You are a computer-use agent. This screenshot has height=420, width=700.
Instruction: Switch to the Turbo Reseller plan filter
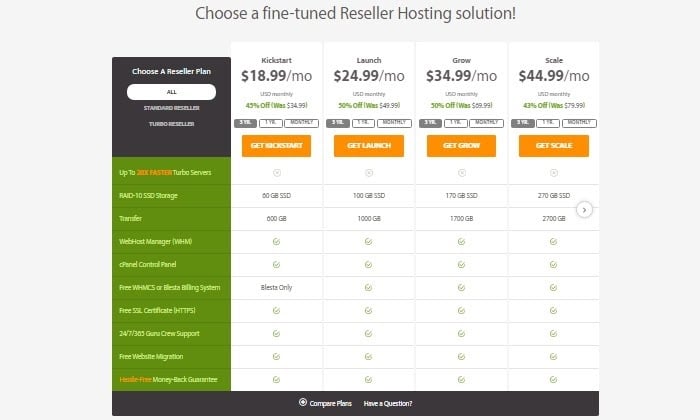[x=171, y=124]
